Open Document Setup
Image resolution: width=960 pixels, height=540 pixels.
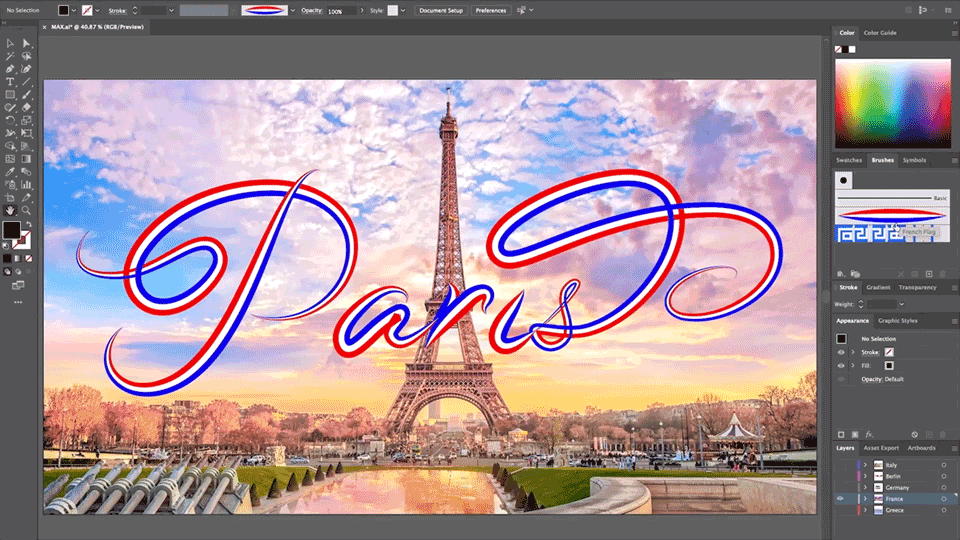coord(441,10)
